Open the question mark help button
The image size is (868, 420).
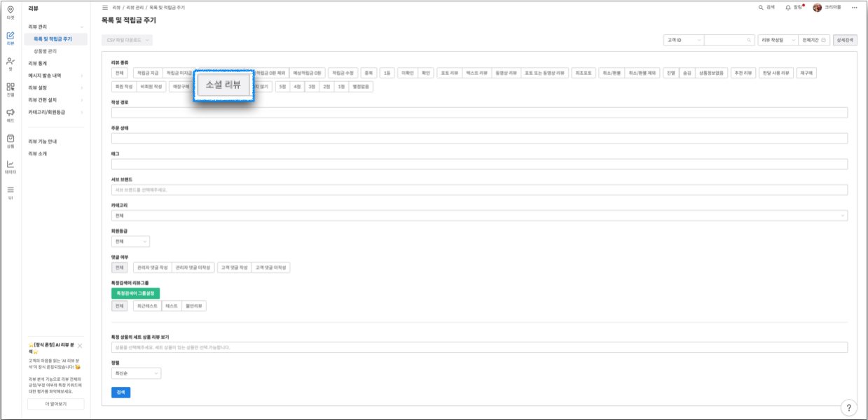[848, 407]
